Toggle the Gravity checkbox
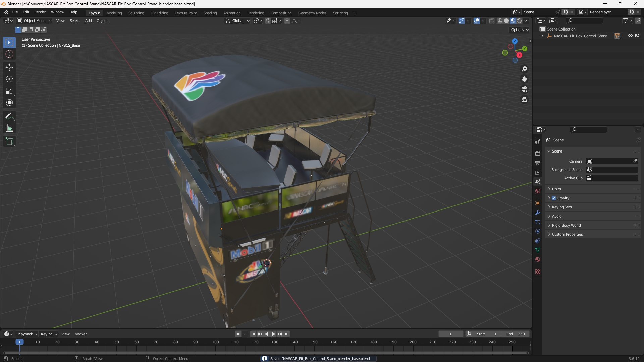This screenshot has height=362, width=644. coord(554,198)
